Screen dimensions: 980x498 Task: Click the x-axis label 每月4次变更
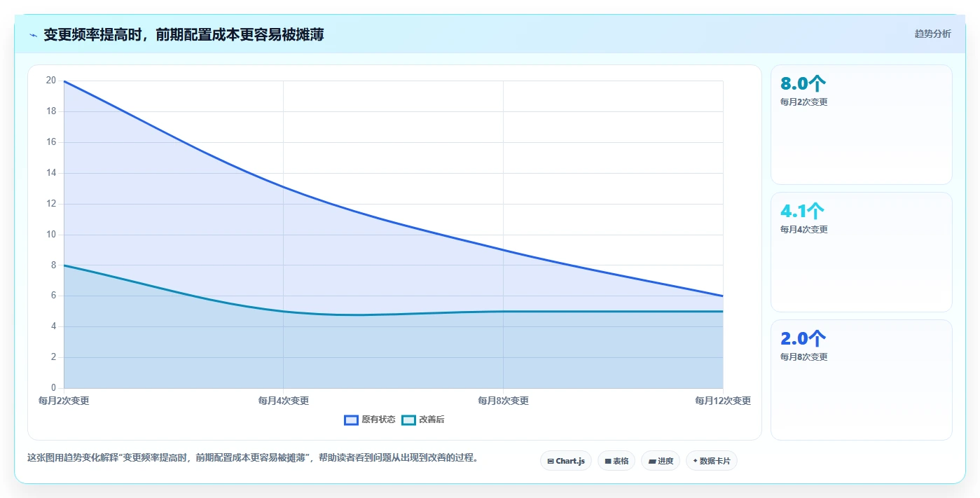pos(284,401)
